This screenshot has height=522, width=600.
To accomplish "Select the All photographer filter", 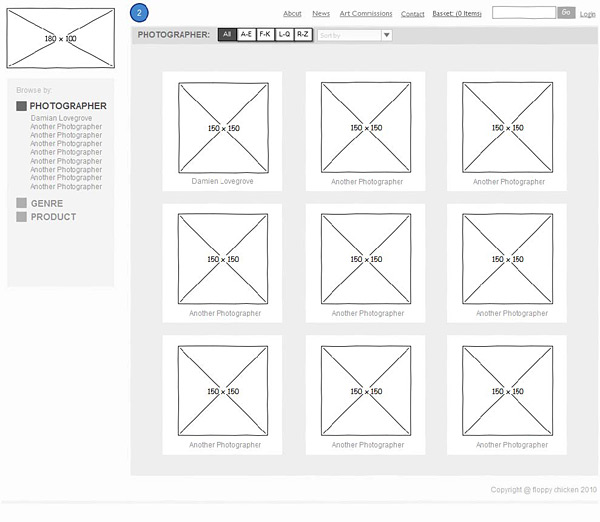I will pos(227,34).
